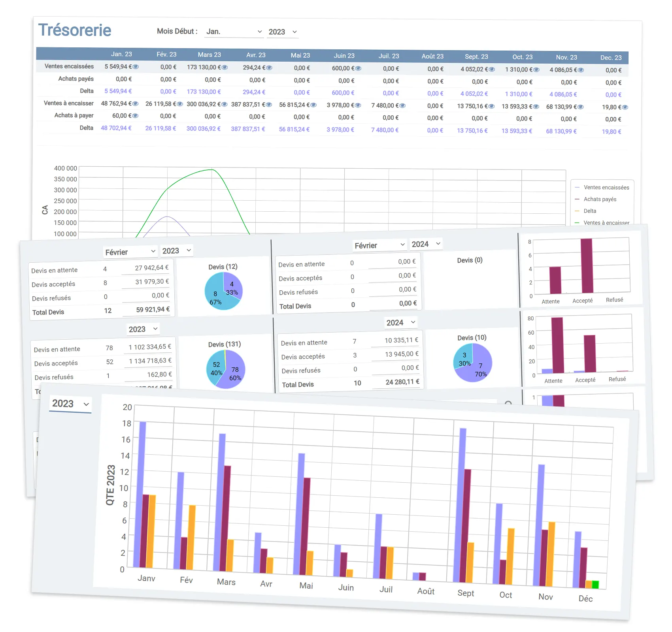Hide Ventes à encaisser line via legend

[x=606, y=223]
